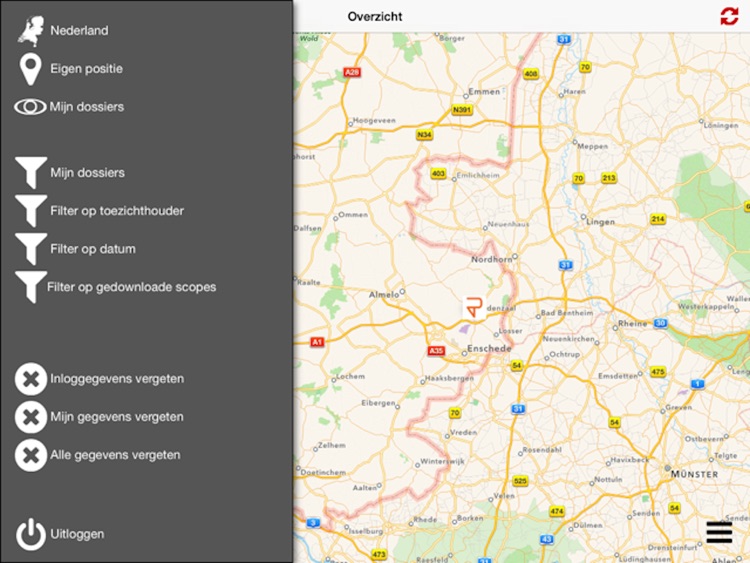Viewport: 750px width, 563px height.
Task: Click the Ommen town label
Action: 353,215
